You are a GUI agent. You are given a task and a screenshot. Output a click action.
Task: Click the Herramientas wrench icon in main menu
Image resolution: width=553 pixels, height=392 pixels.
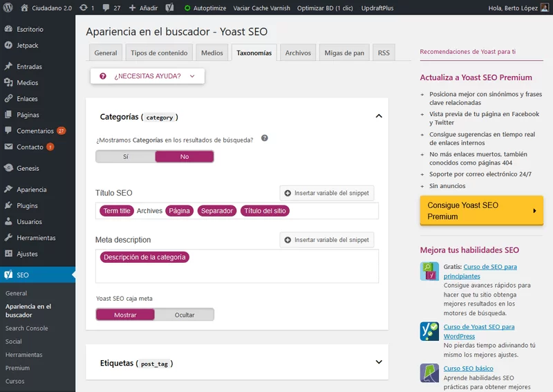[x=8, y=237]
